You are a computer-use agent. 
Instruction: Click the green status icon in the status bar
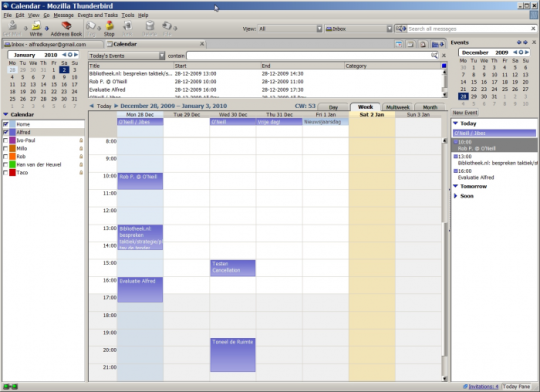point(10,386)
